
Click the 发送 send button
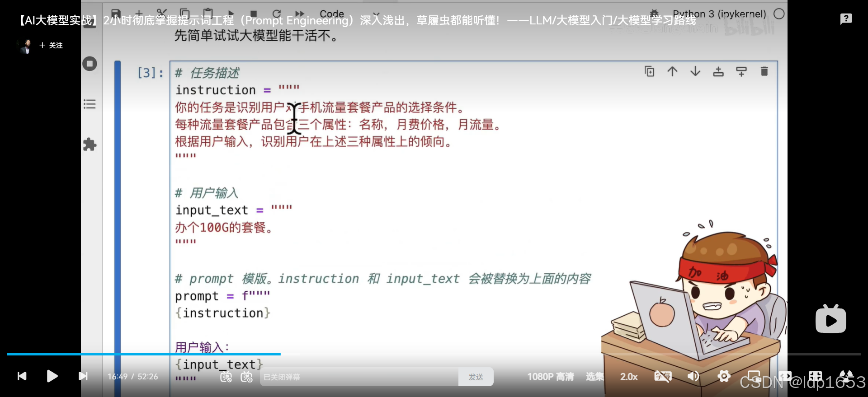coord(476,377)
